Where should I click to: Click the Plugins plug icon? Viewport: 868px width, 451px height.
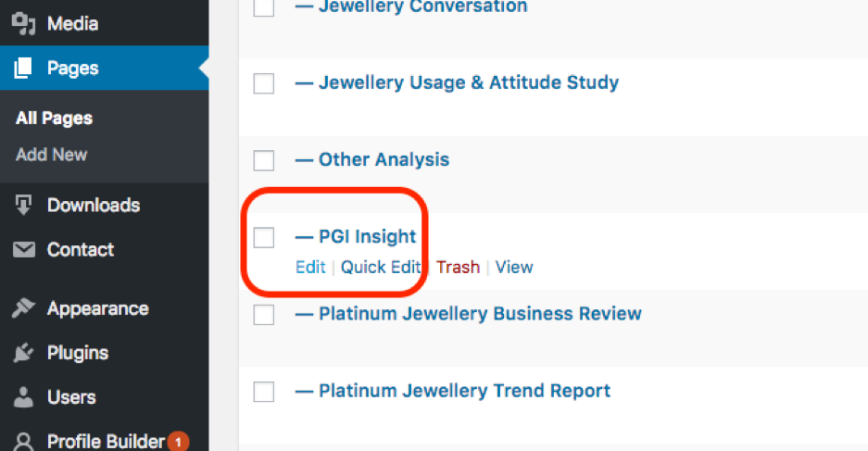[x=24, y=353]
